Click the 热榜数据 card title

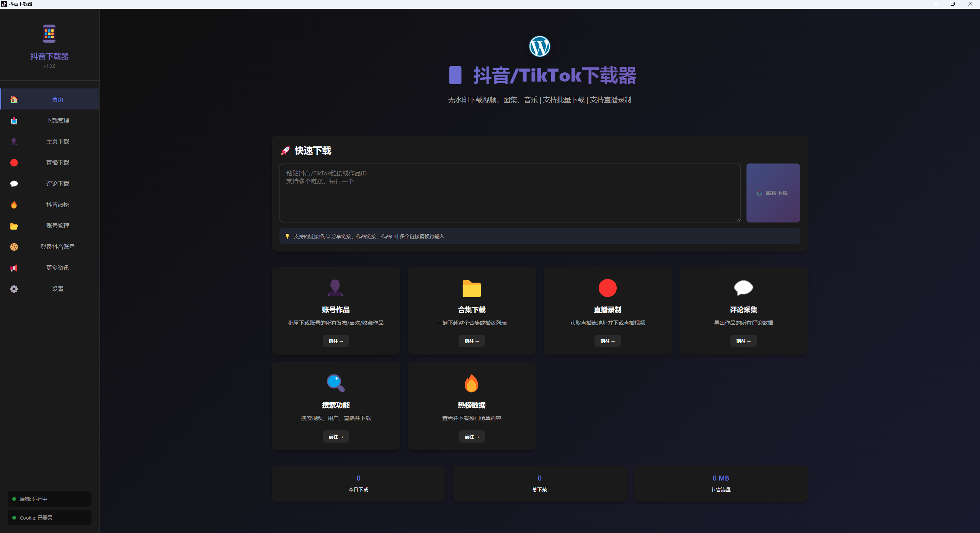(472, 405)
